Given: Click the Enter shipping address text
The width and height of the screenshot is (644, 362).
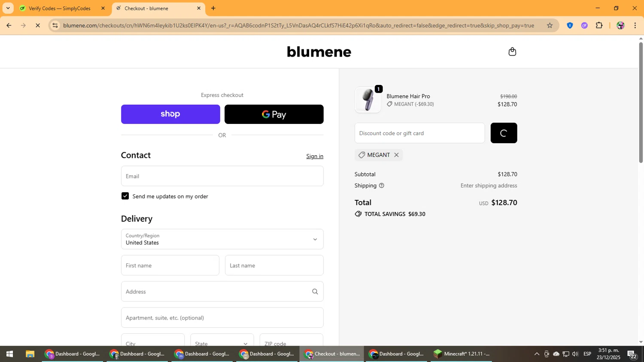Looking at the screenshot, I should [489, 186].
